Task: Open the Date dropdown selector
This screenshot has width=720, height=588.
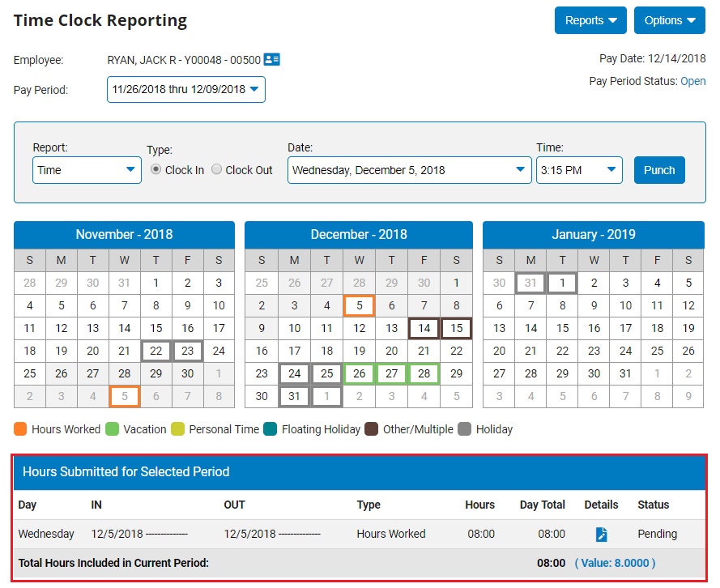Action: click(409, 170)
